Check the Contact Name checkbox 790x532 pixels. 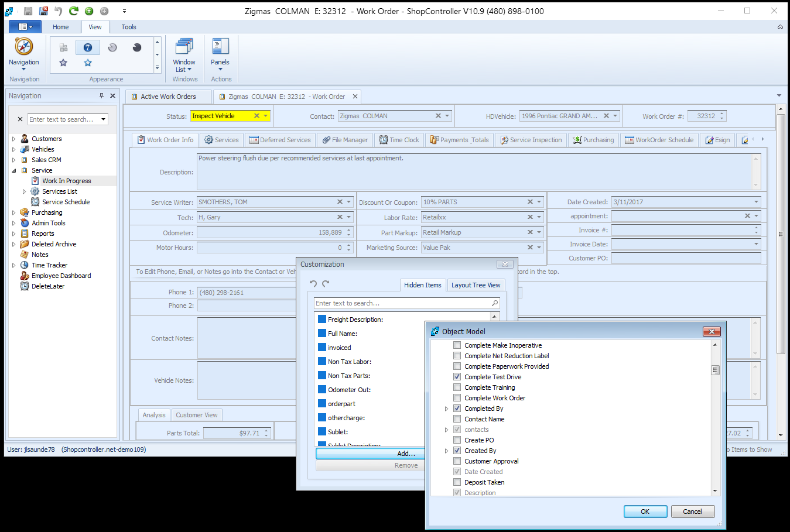coord(457,419)
